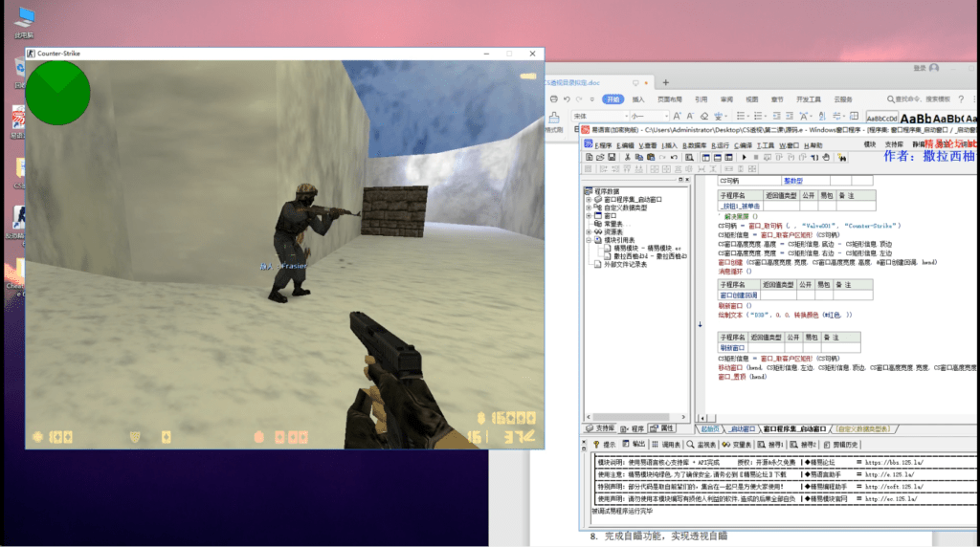Open the 插入 ribbon tab in WPS
980x547 pixels.
pyautogui.click(x=638, y=98)
